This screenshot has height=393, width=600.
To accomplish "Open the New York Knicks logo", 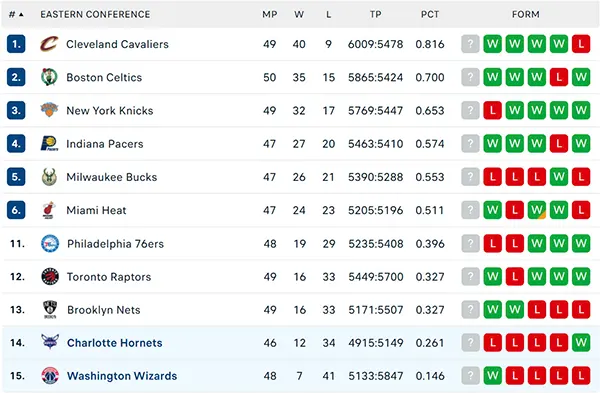I will click(49, 110).
